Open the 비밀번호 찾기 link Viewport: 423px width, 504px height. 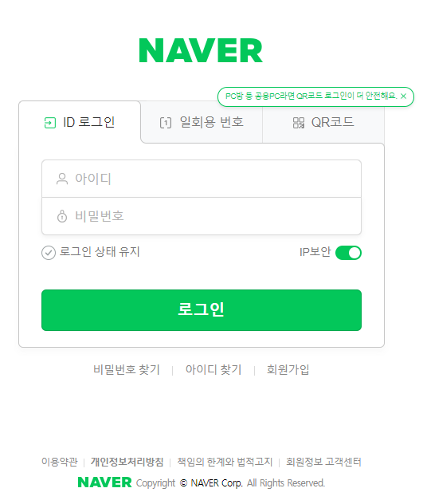pyautogui.click(x=127, y=370)
